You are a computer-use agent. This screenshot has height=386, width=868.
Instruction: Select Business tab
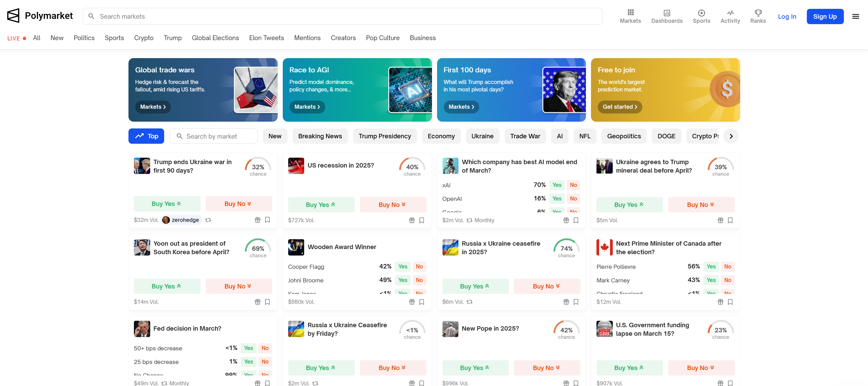(423, 38)
